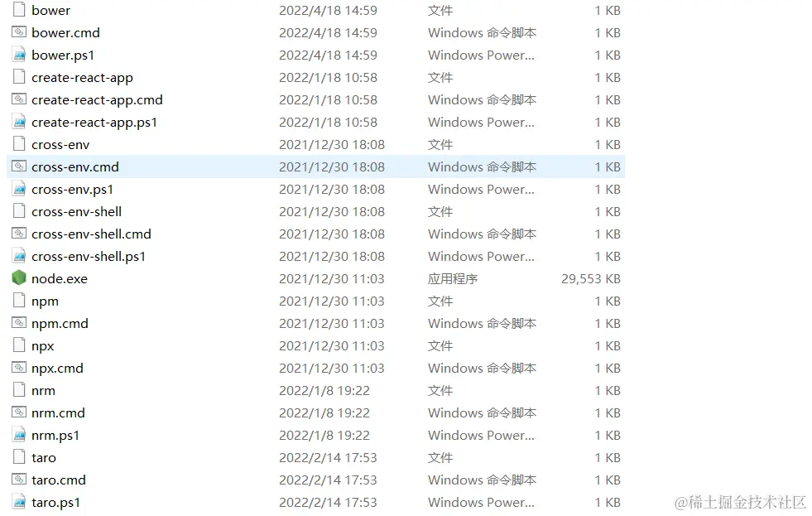Select the taro file name
The height and width of the screenshot is (516, 812).
click(44, 458)
